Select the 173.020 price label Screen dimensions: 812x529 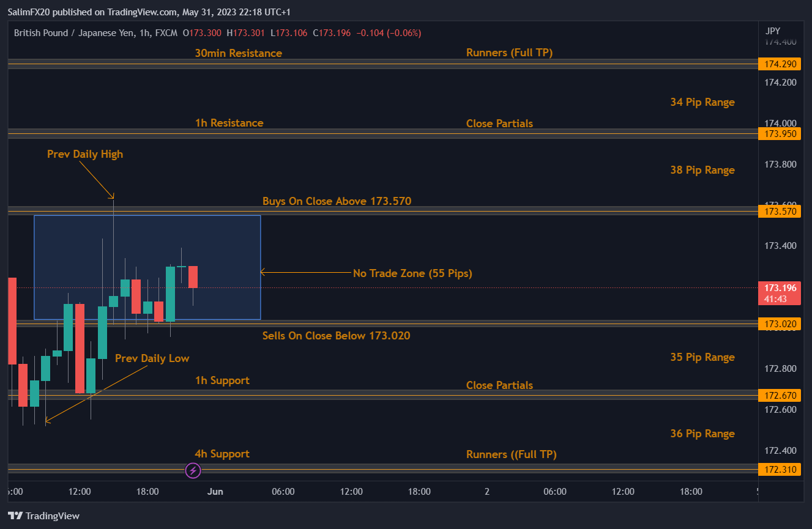pyautogui.click(x=778, y=324)
